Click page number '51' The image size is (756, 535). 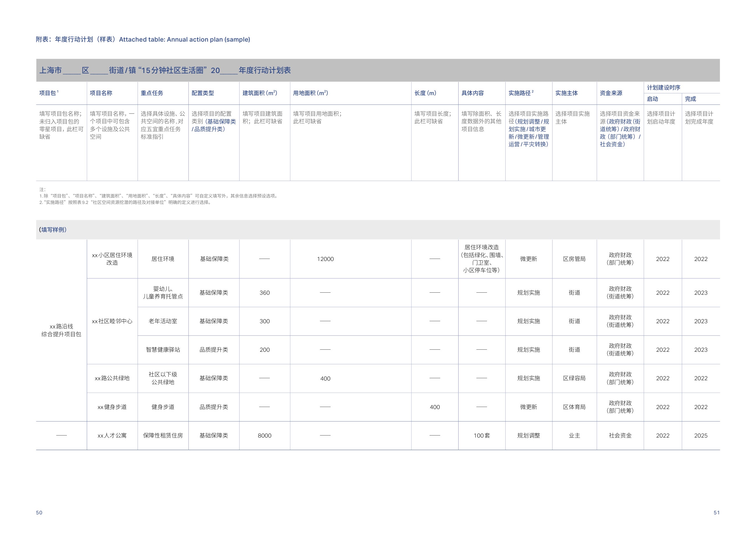pyautogui.click(x=716, y=513)
